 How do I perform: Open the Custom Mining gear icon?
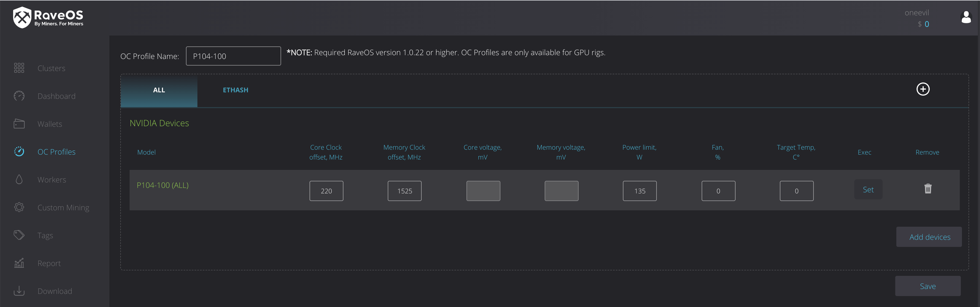point(19,207)
